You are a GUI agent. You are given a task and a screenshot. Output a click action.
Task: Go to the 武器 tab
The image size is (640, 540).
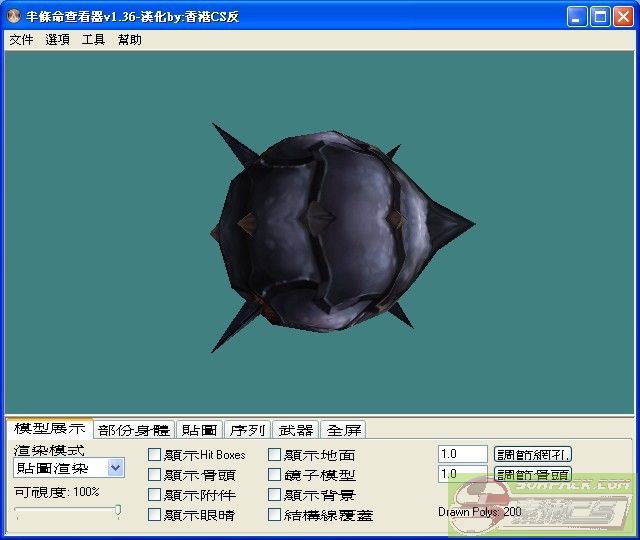[295, 430]
